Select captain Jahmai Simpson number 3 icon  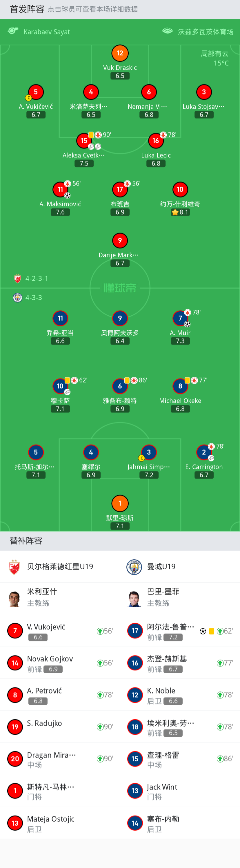(149, 452)
